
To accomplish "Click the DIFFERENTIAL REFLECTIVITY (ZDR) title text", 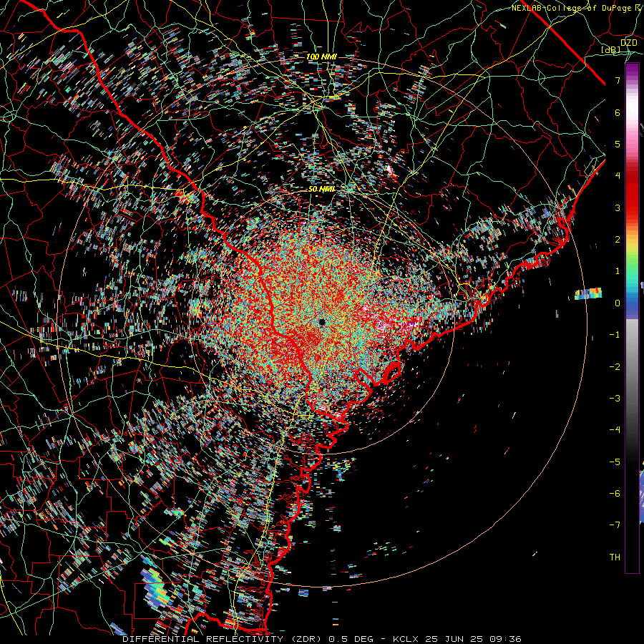I will [223, 639].
